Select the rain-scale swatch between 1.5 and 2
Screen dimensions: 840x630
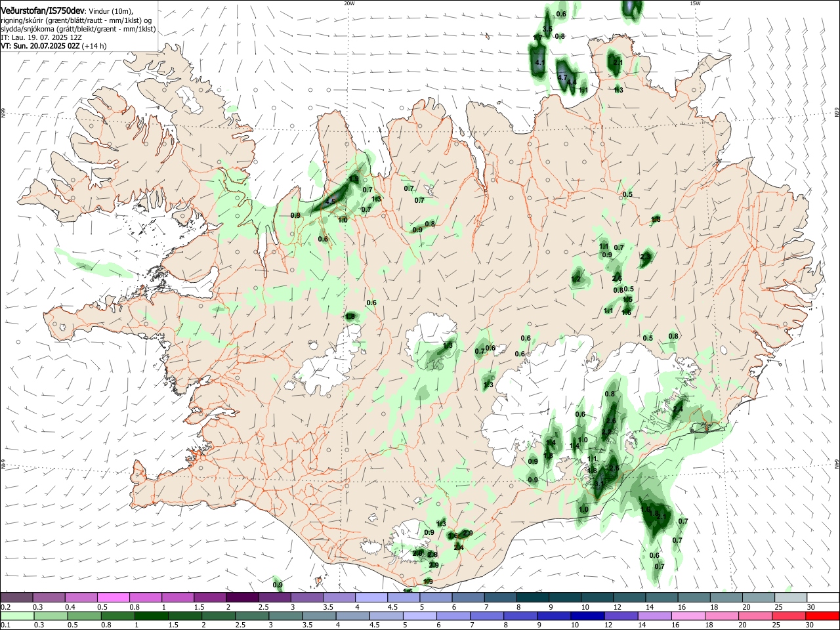(x=186, y=616)
